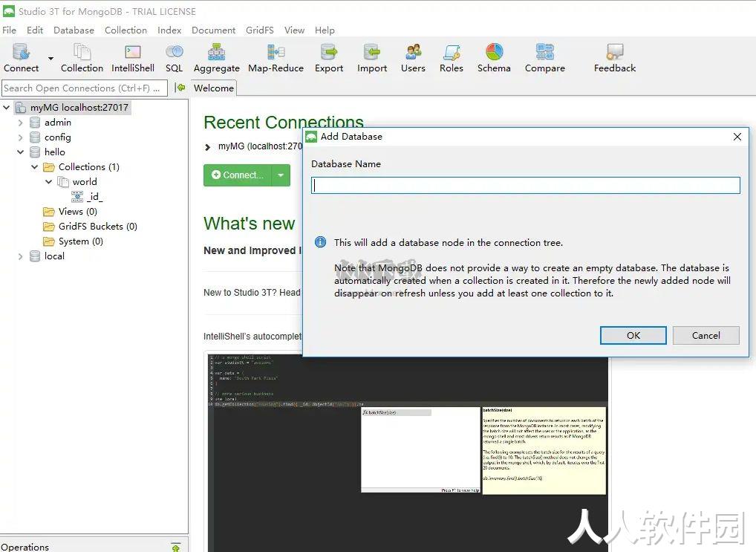Switch to the Welcome tab
This screenshot has width=756, height=552.
(214, 88)
